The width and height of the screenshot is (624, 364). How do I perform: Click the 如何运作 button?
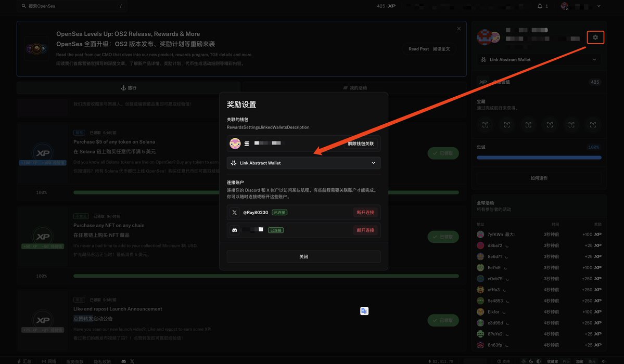coord(539,178)
